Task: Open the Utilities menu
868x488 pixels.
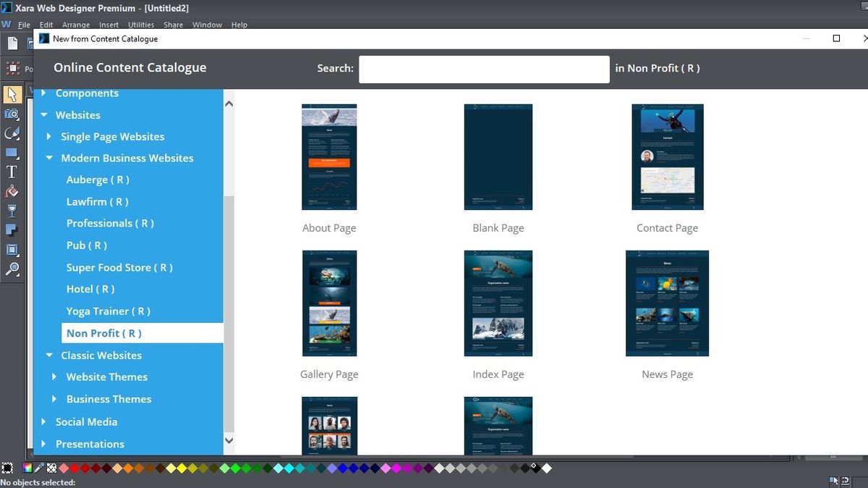Action: [x=140, y=24]
